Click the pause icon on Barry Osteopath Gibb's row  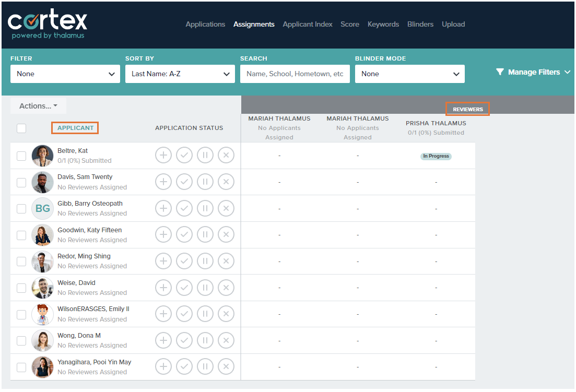(x=205, y=208)
